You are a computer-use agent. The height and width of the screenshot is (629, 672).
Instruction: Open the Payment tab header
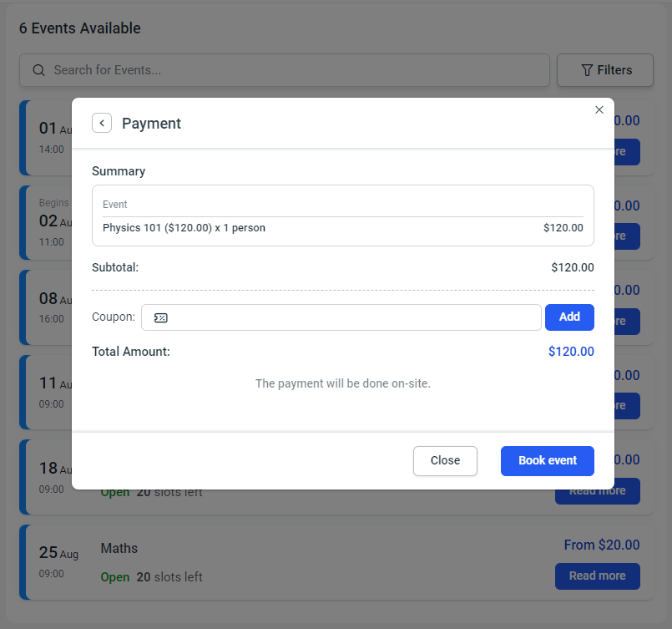pos(151,123)
